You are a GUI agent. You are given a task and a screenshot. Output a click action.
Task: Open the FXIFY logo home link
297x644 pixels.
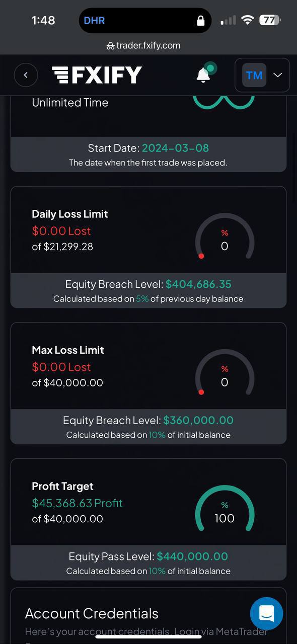click(x=97, y=75)
